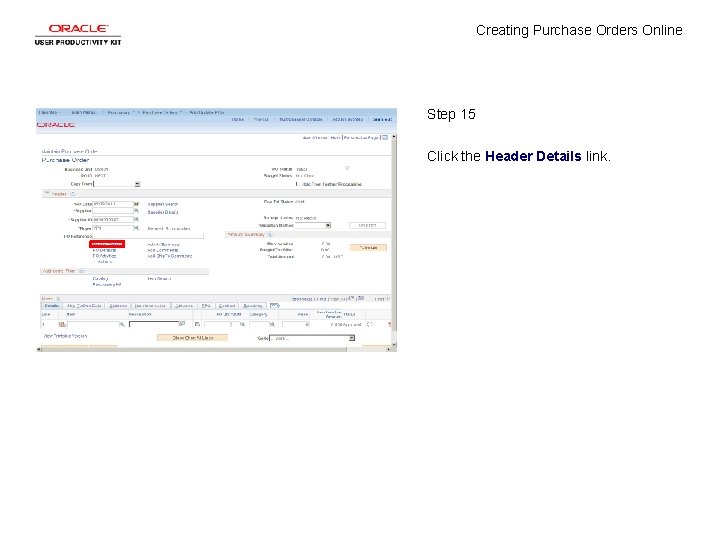This screenshot has width=720, height=540.
Task: Collapse the Amount Summary section
Action: [x=270, y=235]
